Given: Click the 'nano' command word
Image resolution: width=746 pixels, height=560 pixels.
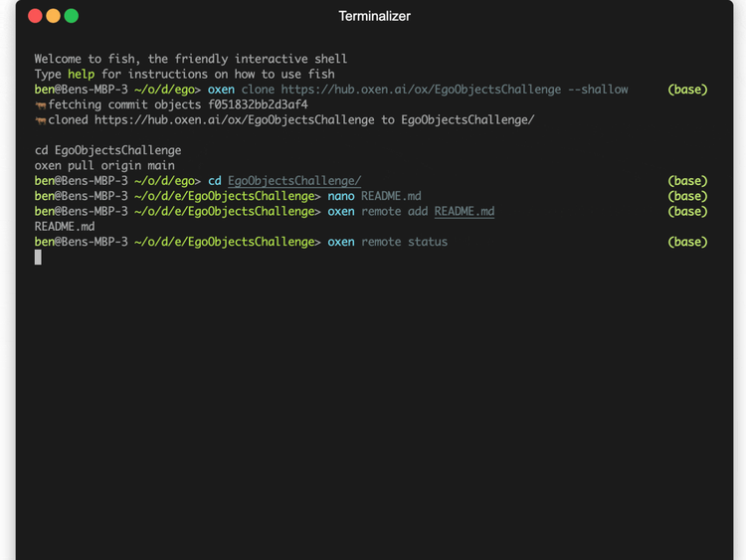Looking at the screenshot, I should [x=341, y=196].
